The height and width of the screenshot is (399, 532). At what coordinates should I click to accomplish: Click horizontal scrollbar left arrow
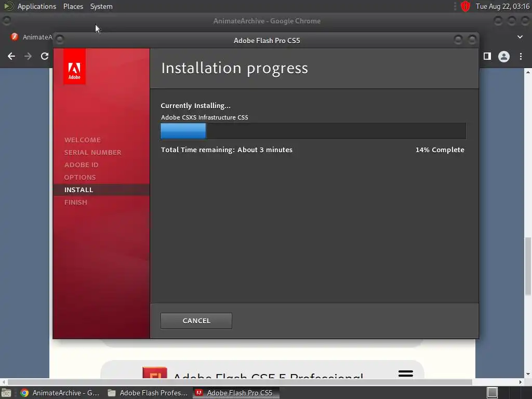4,382
